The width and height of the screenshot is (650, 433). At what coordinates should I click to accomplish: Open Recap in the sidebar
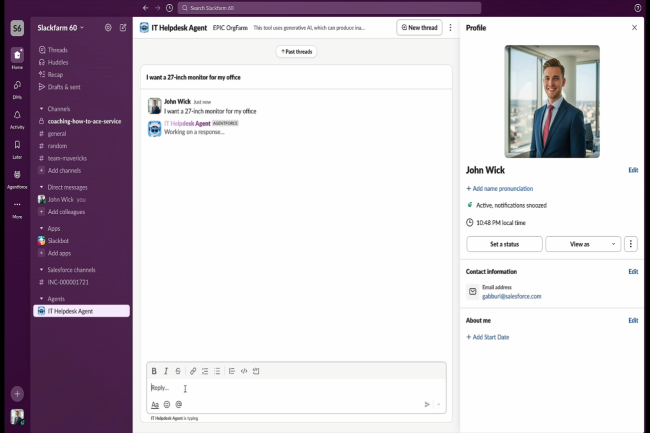point(81,75)
